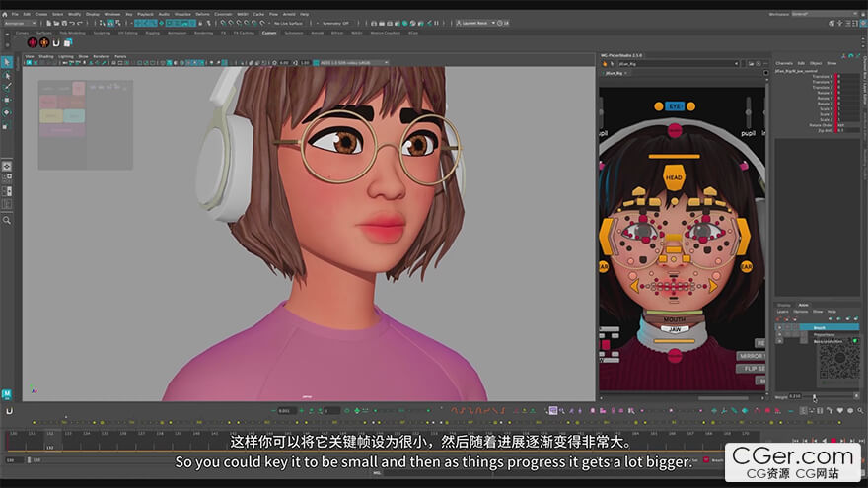Click the FLIP SEL button in picker
868x488 pixels.
pos(752,369)
